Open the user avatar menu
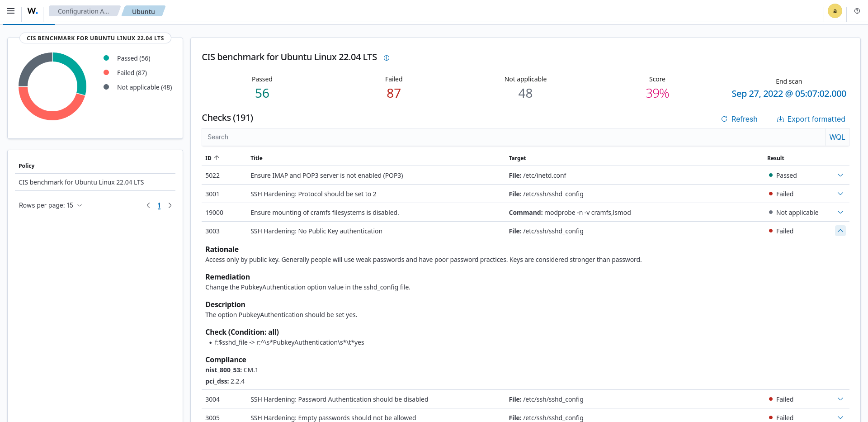Image resolution: width=868 pixels, height=422 pixels. pyautogui.click(x=835, y=11)
